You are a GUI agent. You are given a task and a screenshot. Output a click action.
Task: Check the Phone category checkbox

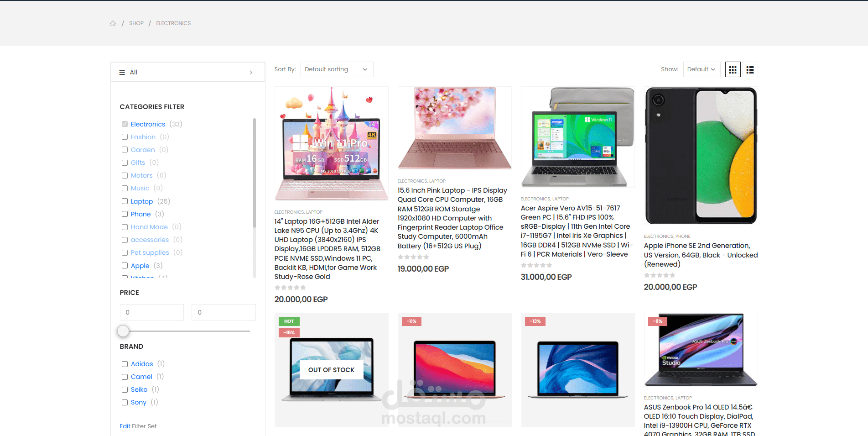[x=125, y=214]
